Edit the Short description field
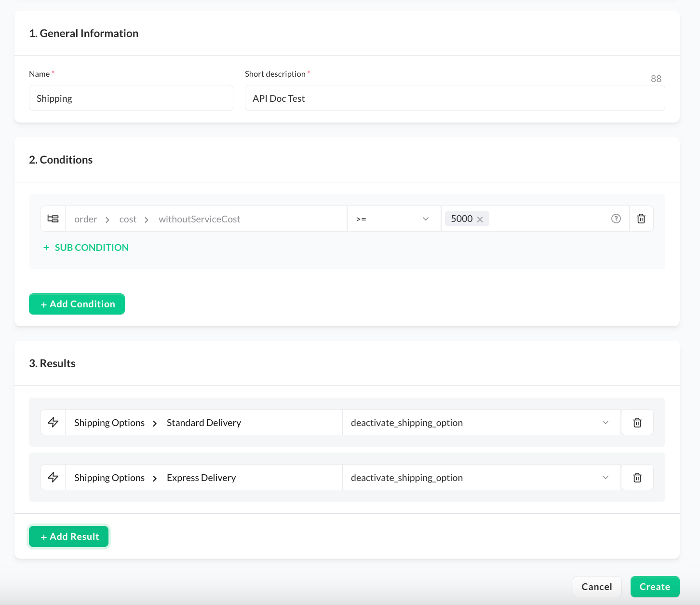This screenshot has width=700, height=605. [454, 98]
